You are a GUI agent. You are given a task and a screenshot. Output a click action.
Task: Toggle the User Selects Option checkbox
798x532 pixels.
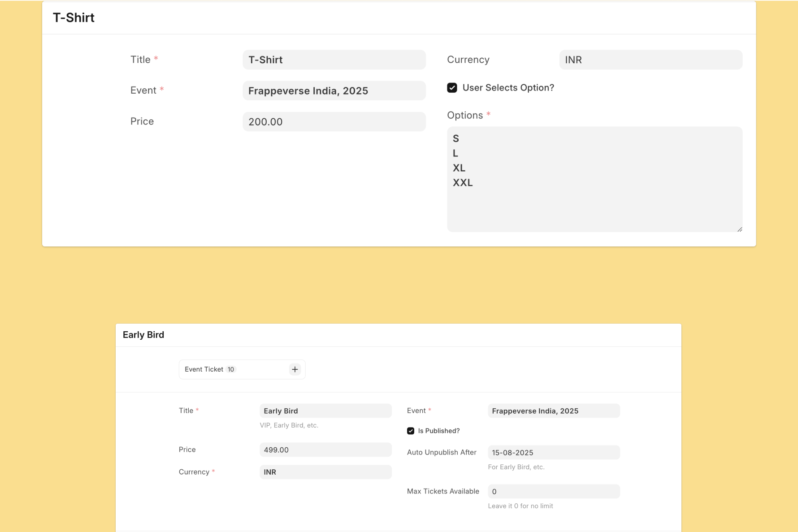452,88
